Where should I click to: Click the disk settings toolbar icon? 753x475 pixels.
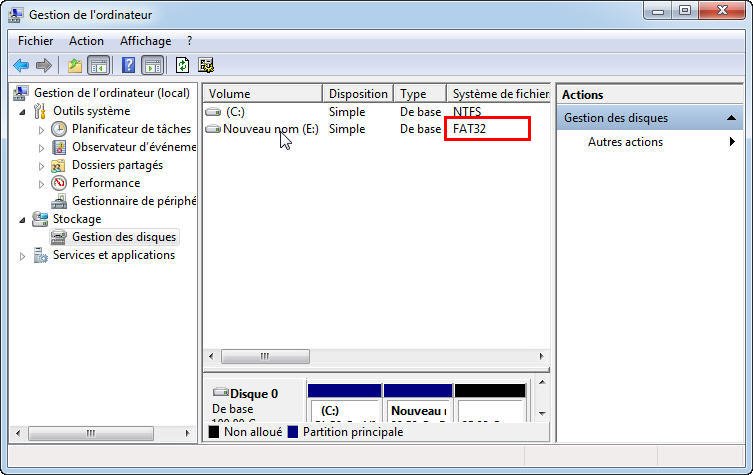(206, 65)
